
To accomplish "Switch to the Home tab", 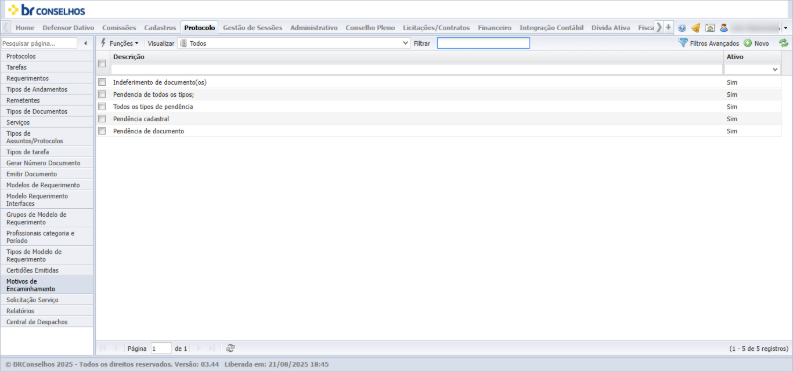I will (25, 28).
